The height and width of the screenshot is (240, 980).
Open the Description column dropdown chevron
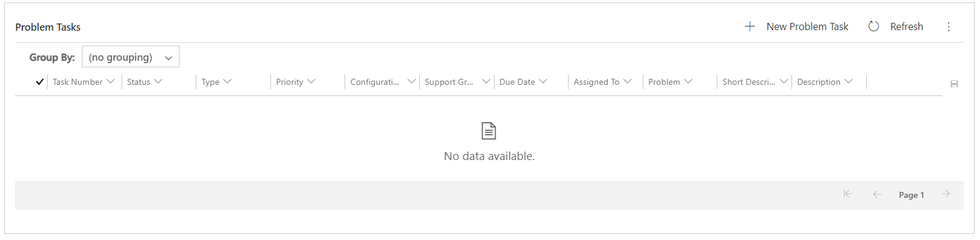(x=848, y=81)
